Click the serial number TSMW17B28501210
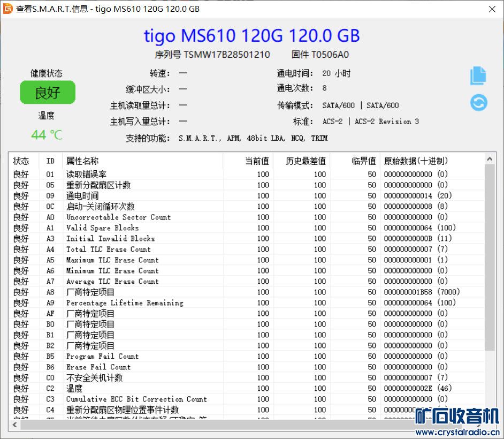This screenshot has width=504, height=439. (227, 55)
